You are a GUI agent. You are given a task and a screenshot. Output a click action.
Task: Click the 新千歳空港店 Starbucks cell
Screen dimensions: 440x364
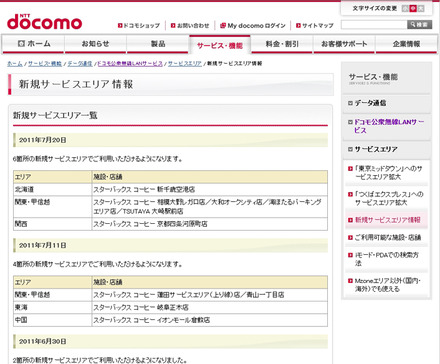pos(209,189)
